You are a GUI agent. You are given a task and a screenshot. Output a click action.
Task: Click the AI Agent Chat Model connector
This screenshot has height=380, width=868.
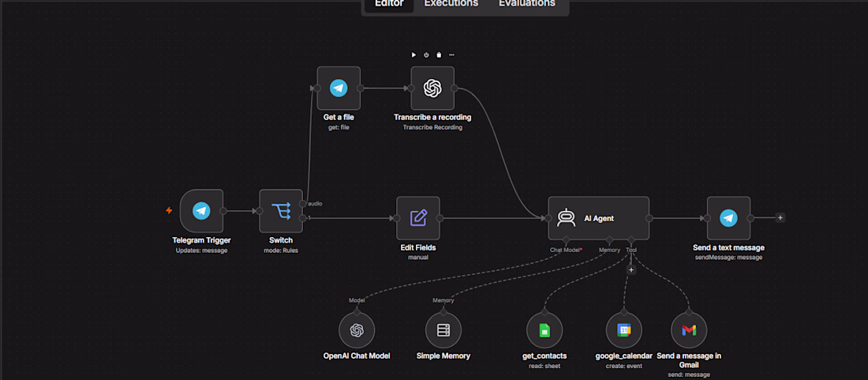[566, 240]
